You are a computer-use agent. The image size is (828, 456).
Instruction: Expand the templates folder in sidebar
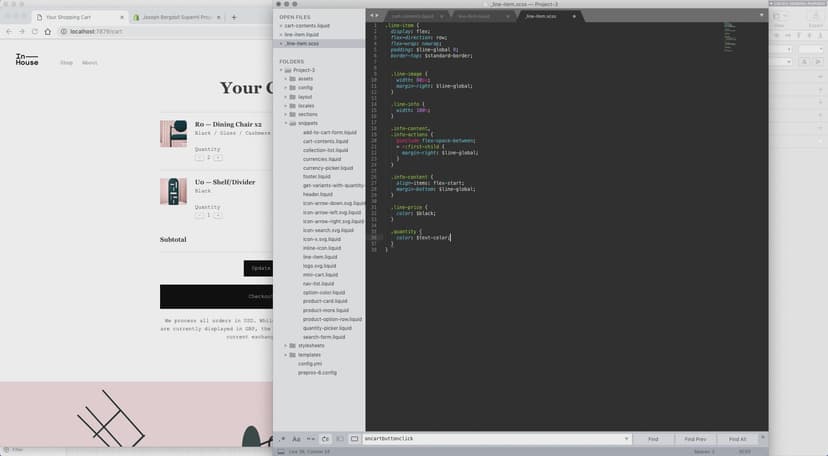287,355
